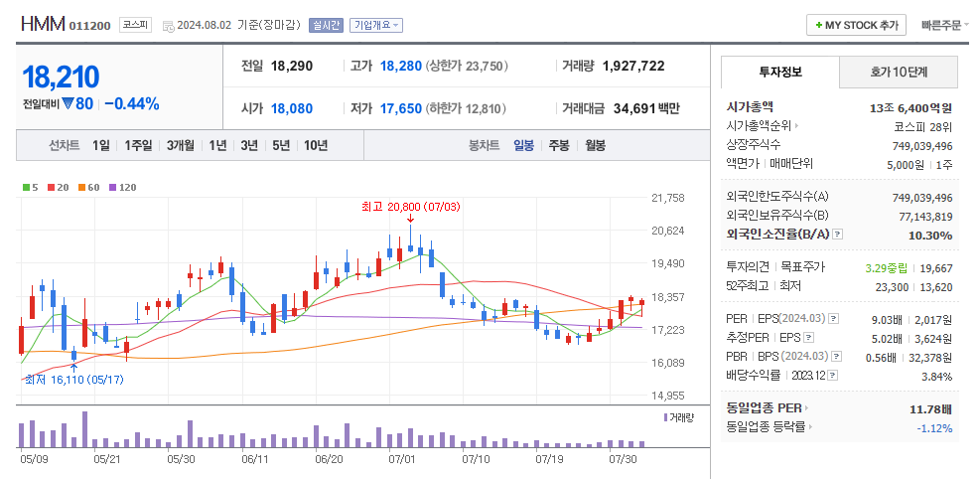Click help icon next to 추정PER EPS

(x=809, y=338)
